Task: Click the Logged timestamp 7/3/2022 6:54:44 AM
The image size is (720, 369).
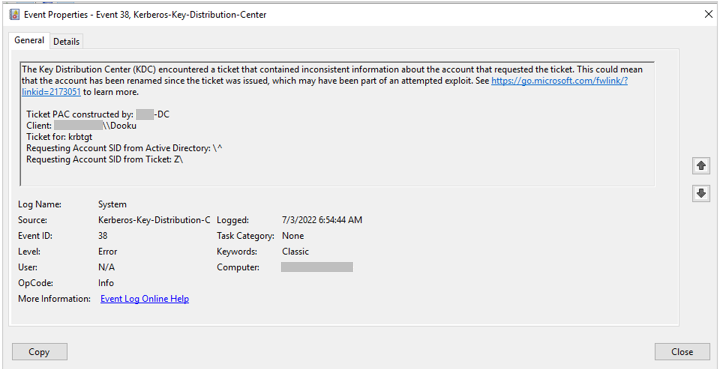Action: point(322,220)
